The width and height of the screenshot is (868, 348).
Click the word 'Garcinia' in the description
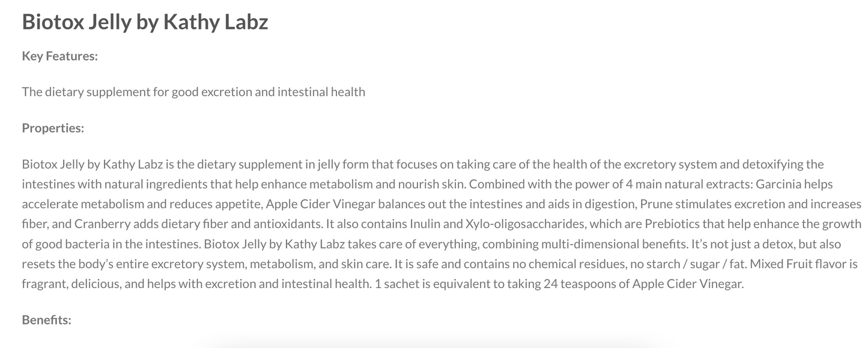tap(777, 184)
